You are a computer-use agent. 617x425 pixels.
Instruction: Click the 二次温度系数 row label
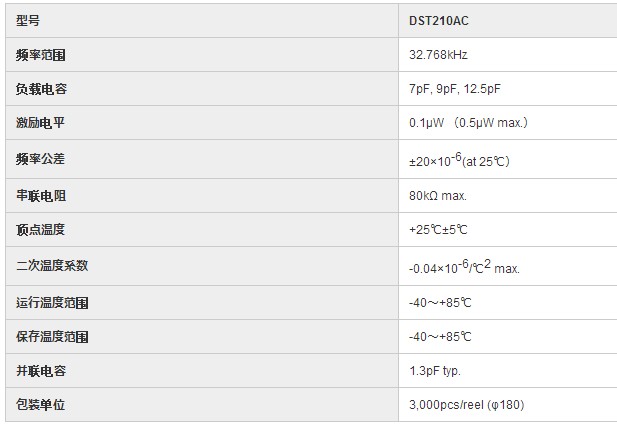(52, 266)
